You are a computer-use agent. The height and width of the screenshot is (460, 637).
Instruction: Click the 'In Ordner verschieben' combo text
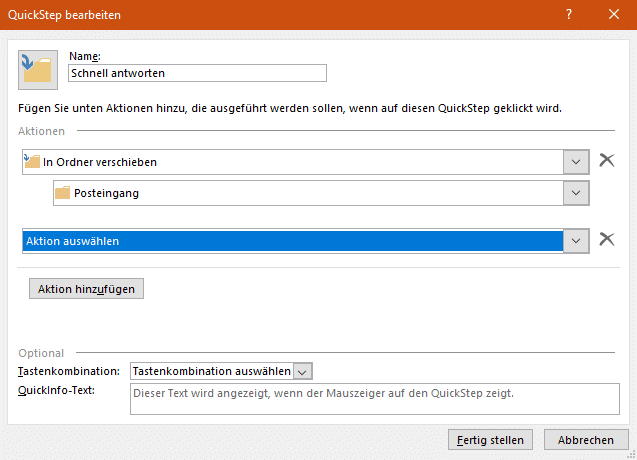click(x=100, y=162)
